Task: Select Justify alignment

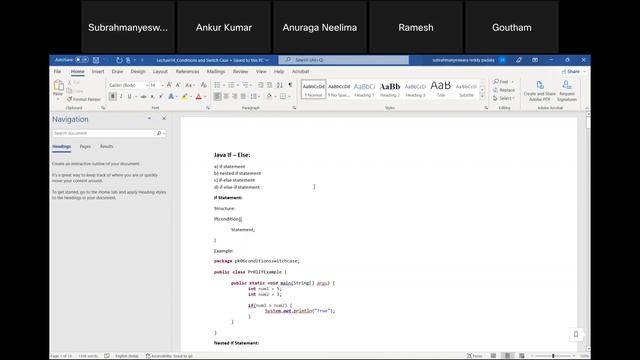Action: point(243,96)
